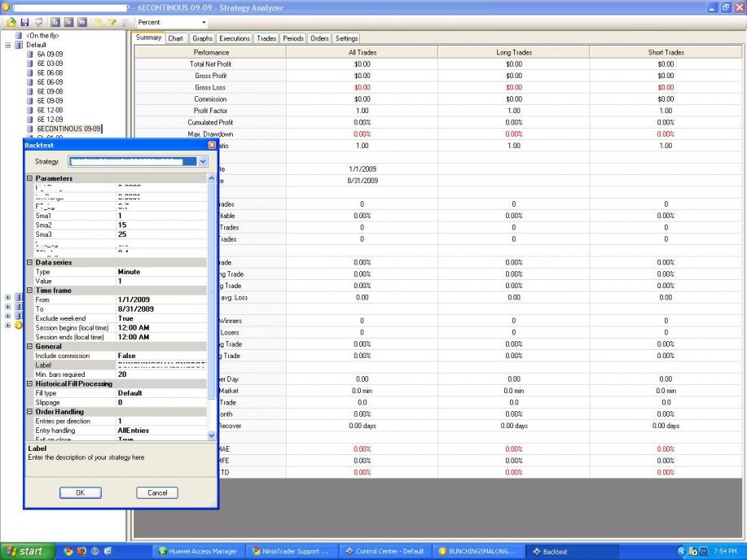Click the Exclude weekend True value
This screenshot has height=560, width=747.
[125, 318]
